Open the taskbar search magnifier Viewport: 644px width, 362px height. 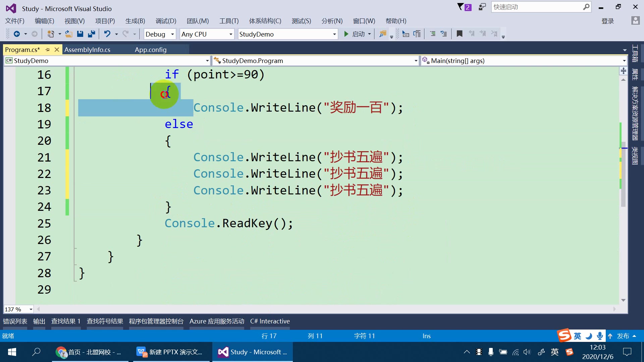[36, 352]
